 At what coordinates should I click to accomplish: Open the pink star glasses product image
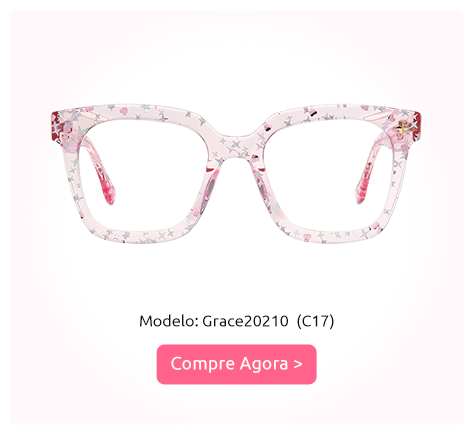coord(236,173)
